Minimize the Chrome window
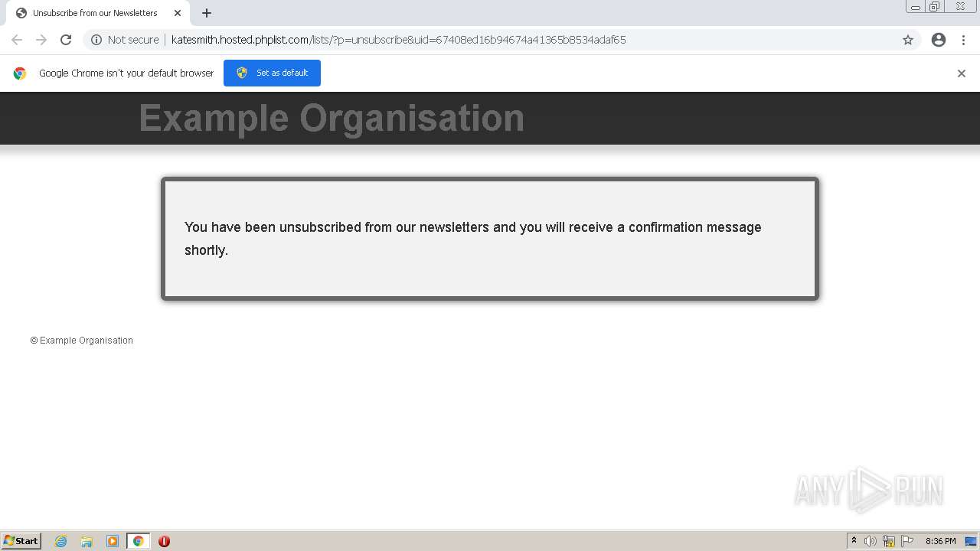 click(x=916, y=7)
